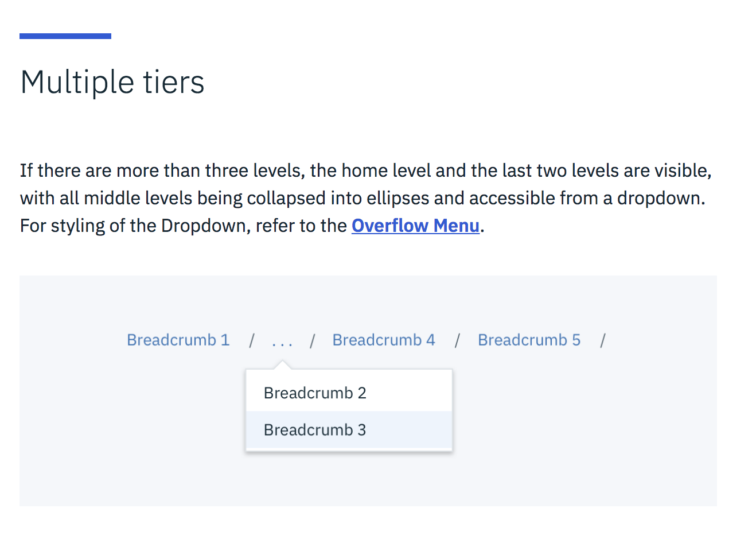Select Breadcrumb 2 from the dropdown

pos(315,393)
